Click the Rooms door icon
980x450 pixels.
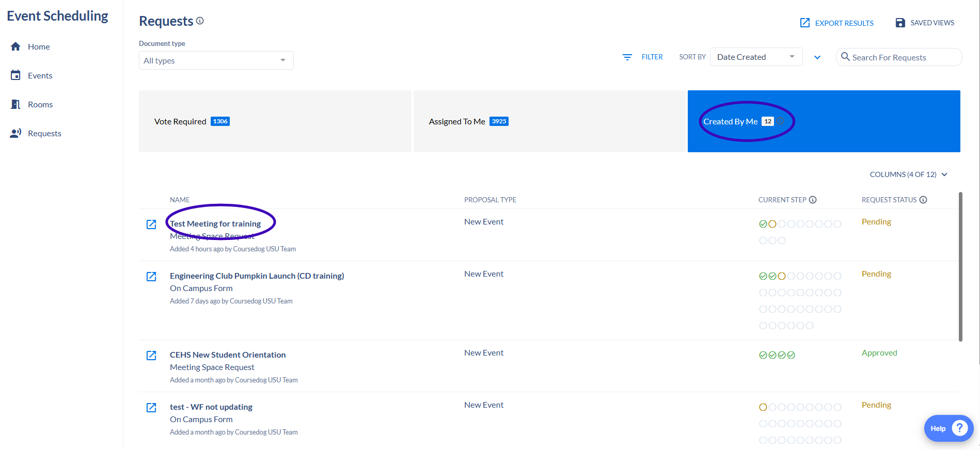point(15,104)
